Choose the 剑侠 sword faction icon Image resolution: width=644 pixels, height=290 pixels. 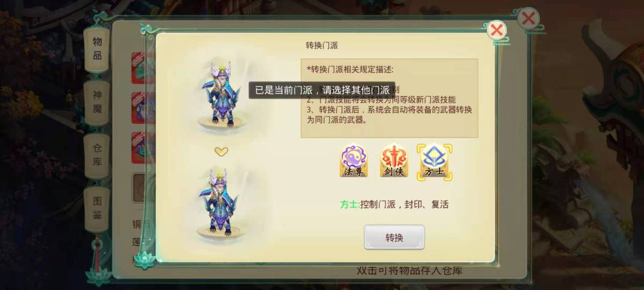393,161
